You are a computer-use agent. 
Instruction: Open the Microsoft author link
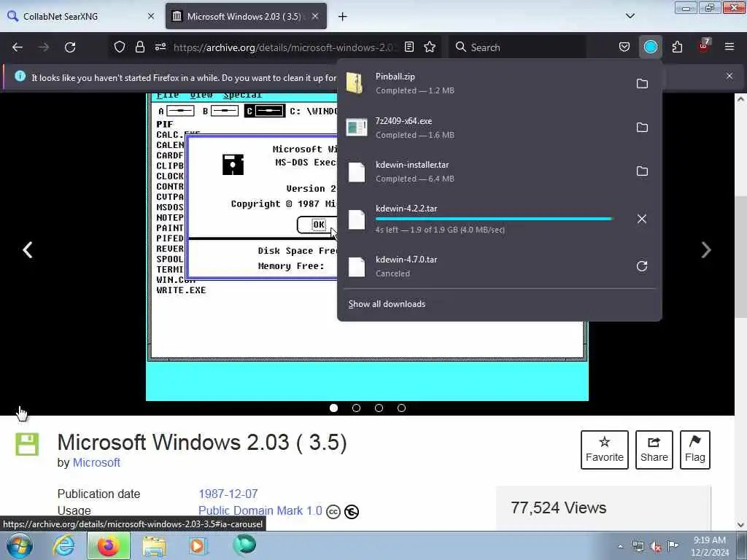pyautogui.click(x=96, y=462)
